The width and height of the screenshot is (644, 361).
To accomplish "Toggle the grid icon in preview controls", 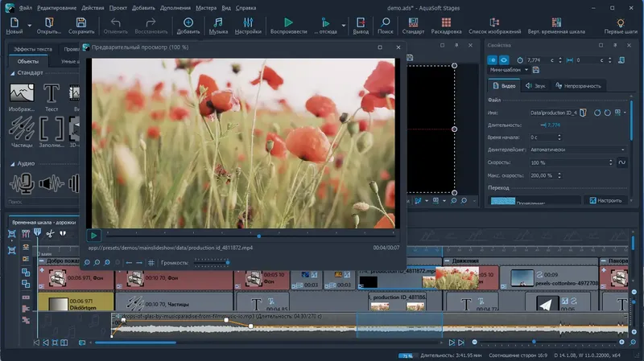I will click(x=151, y=262).
